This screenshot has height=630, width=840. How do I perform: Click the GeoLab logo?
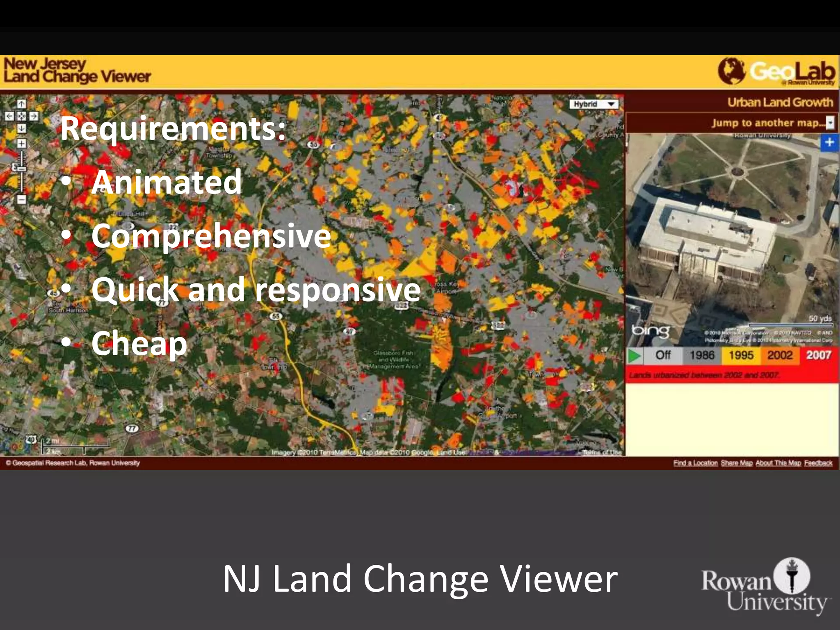tap(776, 71)
